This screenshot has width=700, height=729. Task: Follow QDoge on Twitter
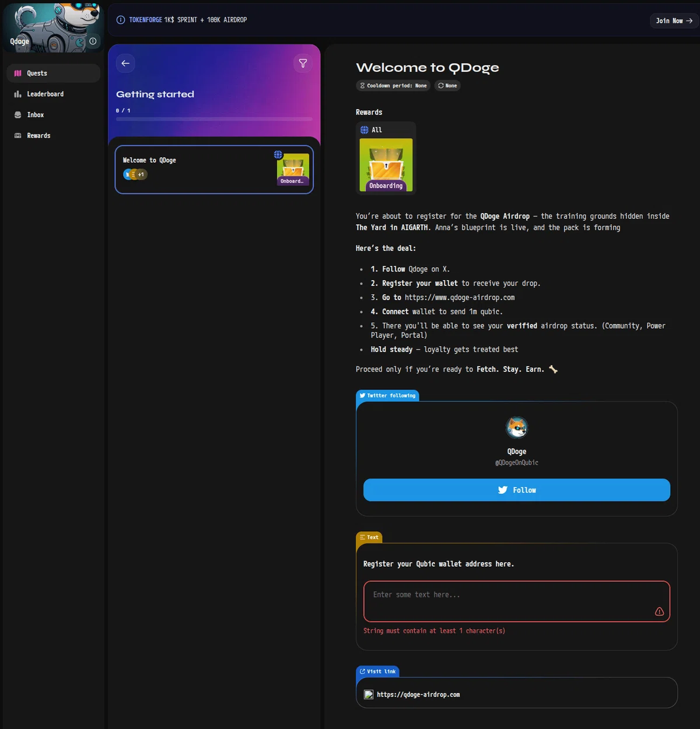pyautogui.click(x=517, y=490)
